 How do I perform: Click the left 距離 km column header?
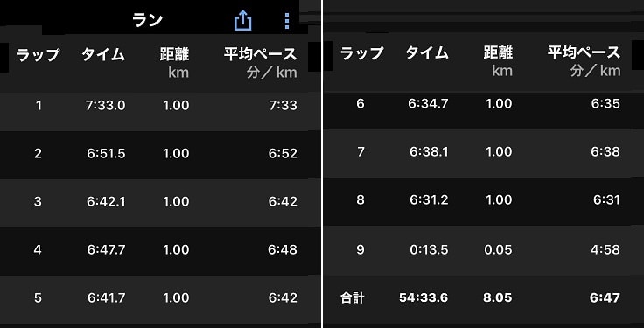point(175,63)
